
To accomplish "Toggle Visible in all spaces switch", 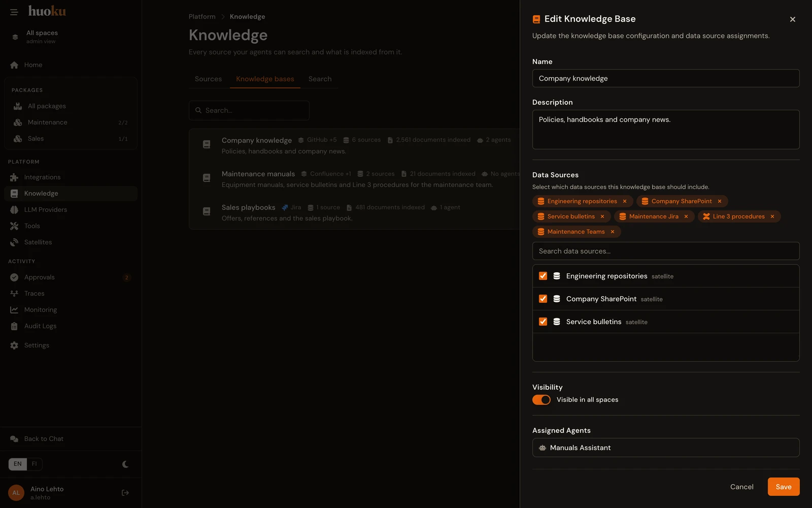I will click(542, 400).
